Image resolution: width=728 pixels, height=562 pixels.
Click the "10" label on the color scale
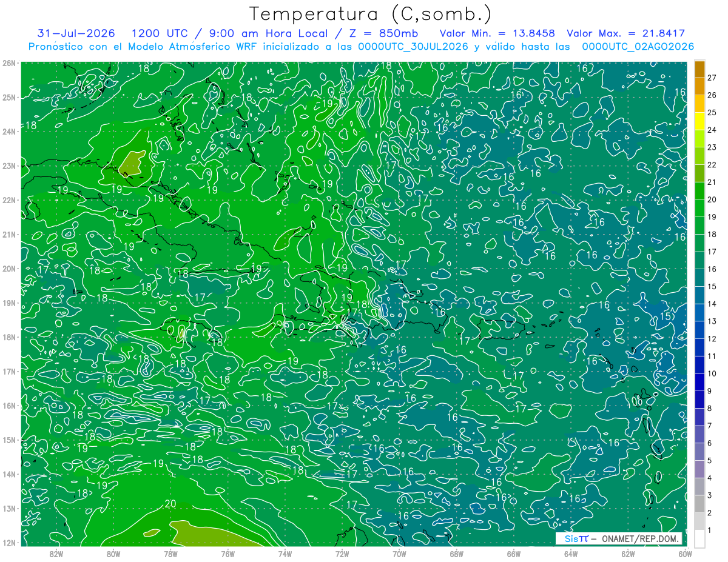tap(712, 373)
